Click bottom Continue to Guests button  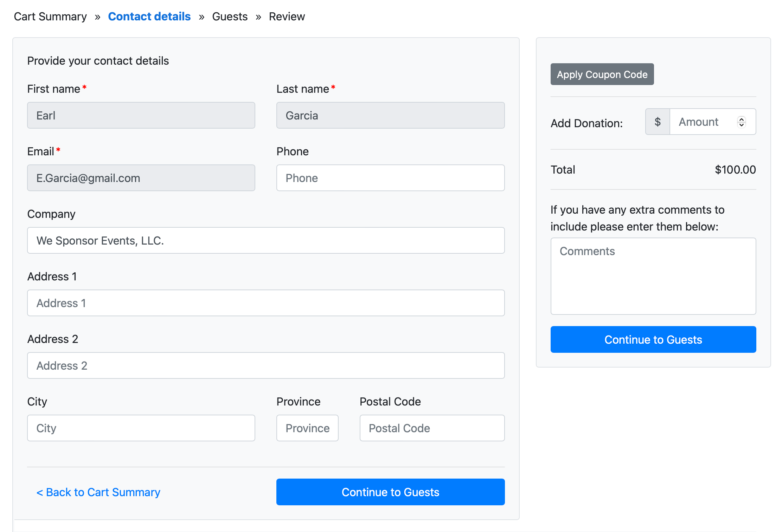[390, 492]
